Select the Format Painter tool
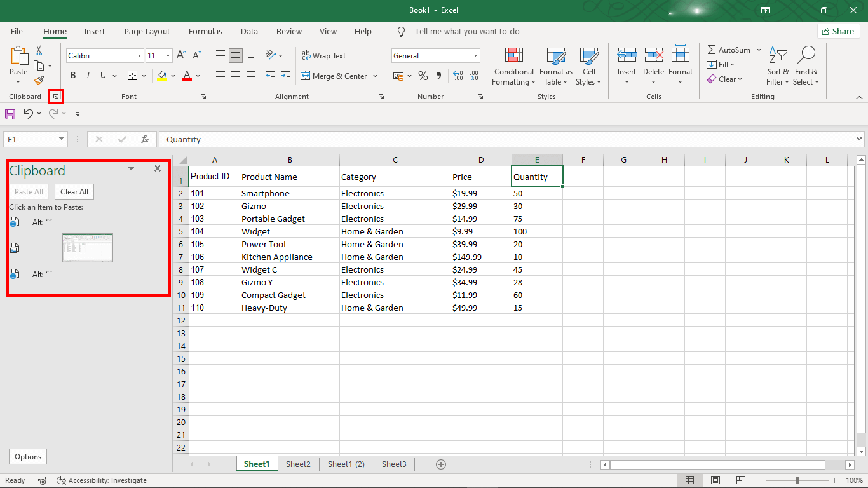868x488 pixels. (37, 80)
